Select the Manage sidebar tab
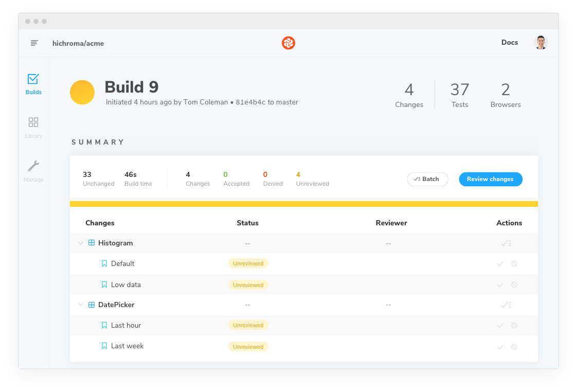The image size is (577, 392). (x=33, y=171)
